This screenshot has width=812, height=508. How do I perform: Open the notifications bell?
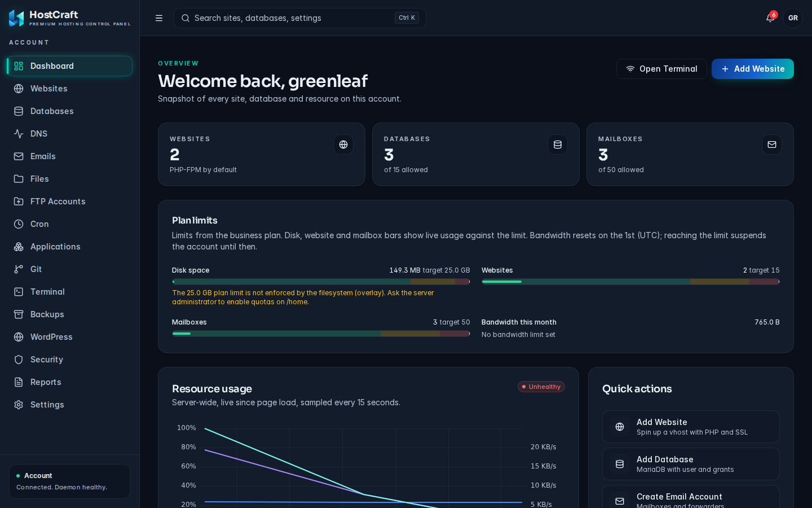(x=770, y=18)
